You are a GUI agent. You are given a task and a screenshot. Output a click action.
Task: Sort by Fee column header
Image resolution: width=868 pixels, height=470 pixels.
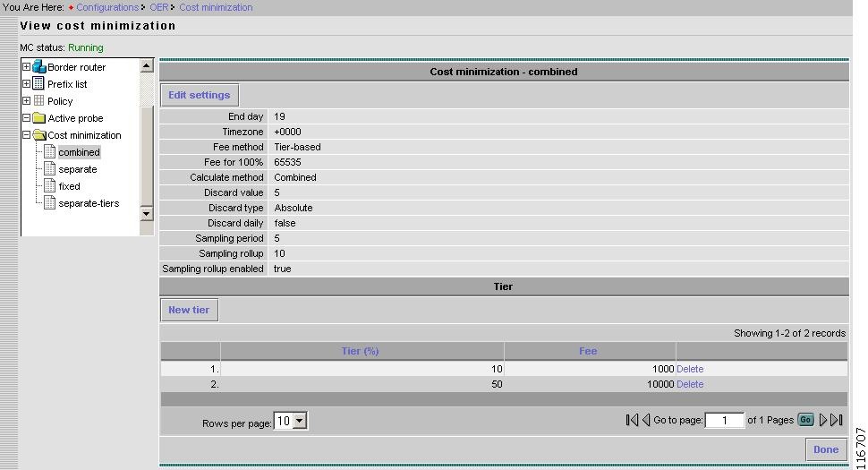point(588,351)
